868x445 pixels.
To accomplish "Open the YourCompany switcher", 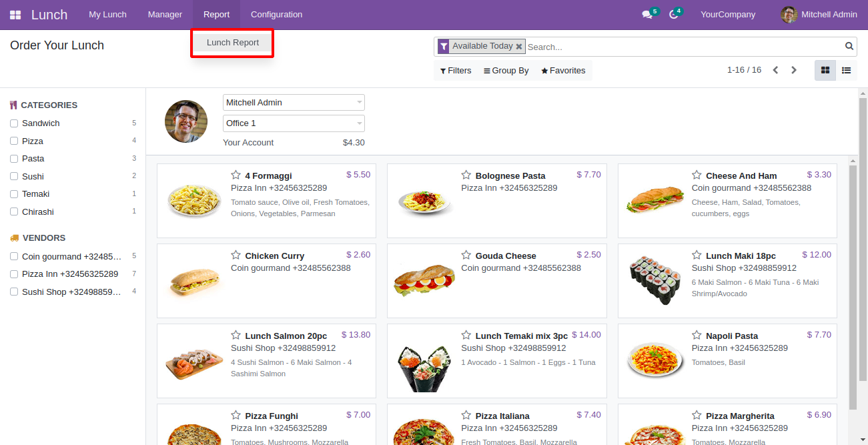I will [x=728, y=15].
